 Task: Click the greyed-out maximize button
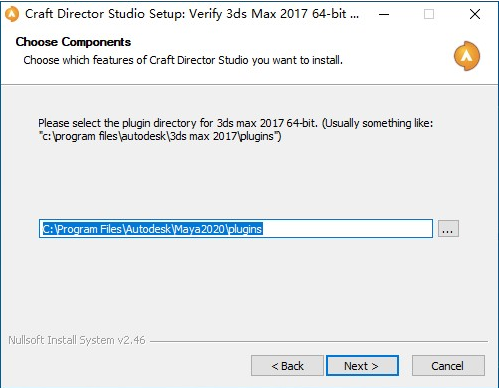429,14
